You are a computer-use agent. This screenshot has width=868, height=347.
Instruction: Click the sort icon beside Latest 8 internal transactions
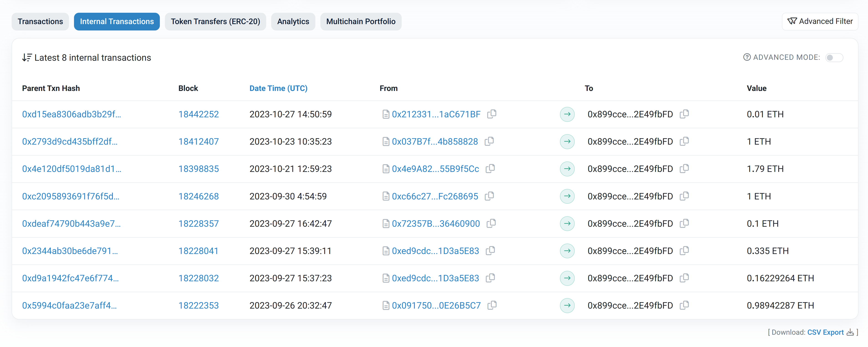pos(27,58)
